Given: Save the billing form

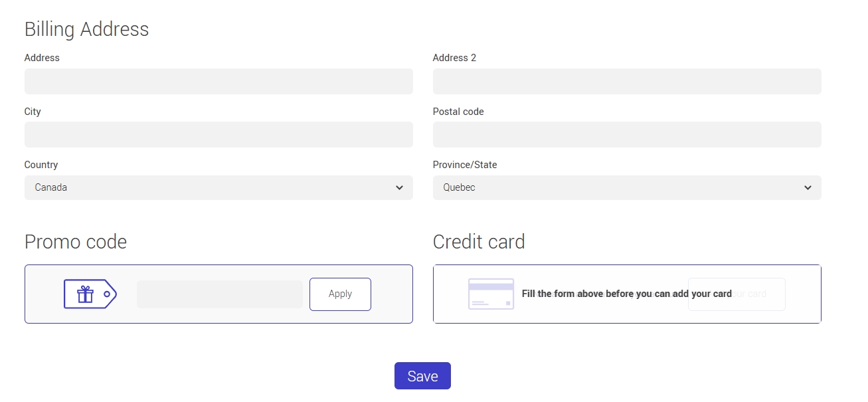Looking at the screenshot, I should (x=422, y=376).
